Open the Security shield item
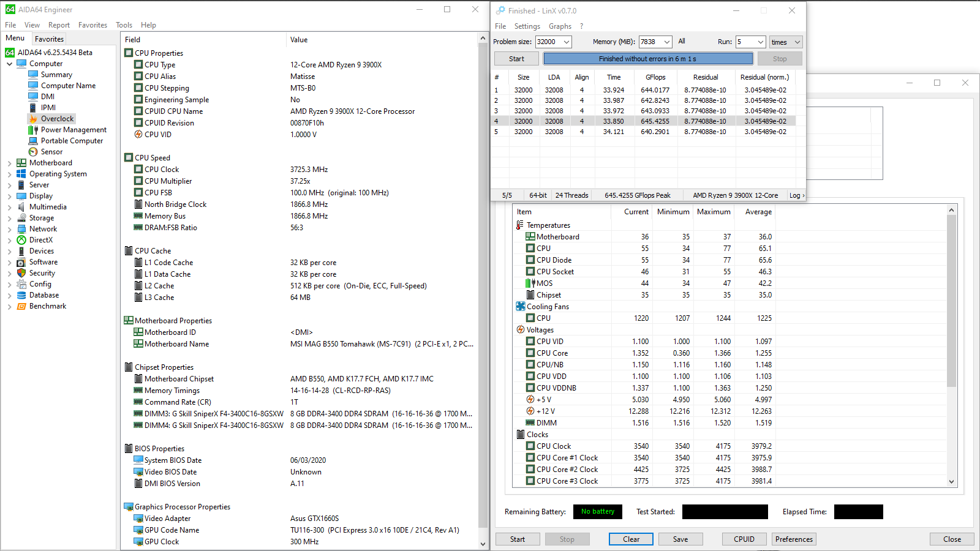The height and width of the screenshot is (551, 980). click(x=21, y=273)
